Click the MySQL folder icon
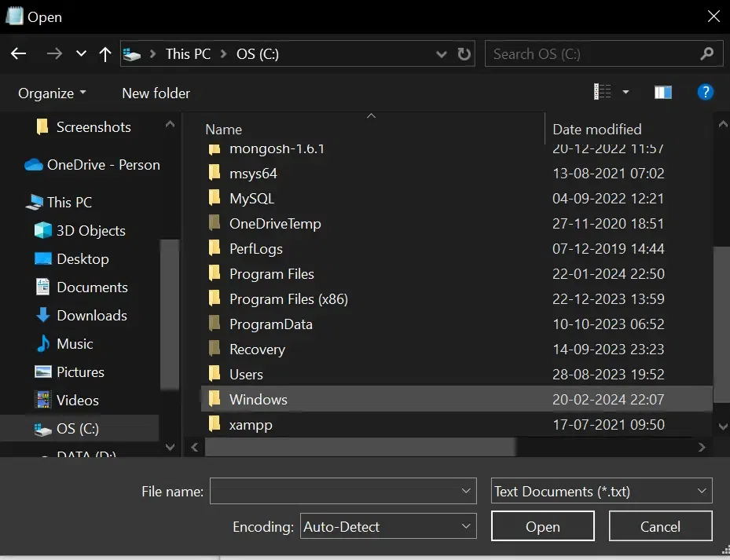Screen dimensions: 730x560 (x=215, y=198)
